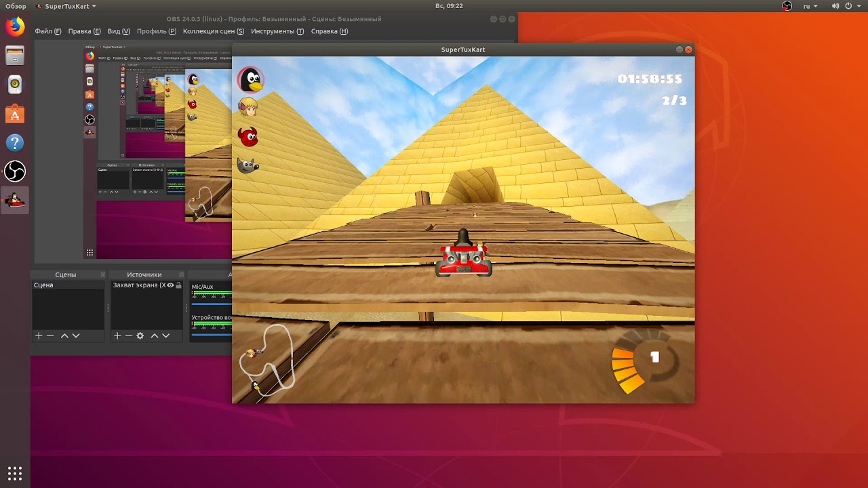
Task: Open Ubuntu Software from the dock
Action: tap(15, 114)
